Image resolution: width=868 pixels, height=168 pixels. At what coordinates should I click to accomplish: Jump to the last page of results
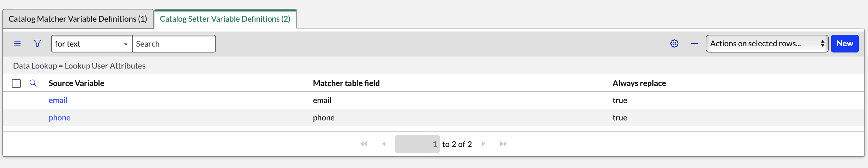coord(503,144)
